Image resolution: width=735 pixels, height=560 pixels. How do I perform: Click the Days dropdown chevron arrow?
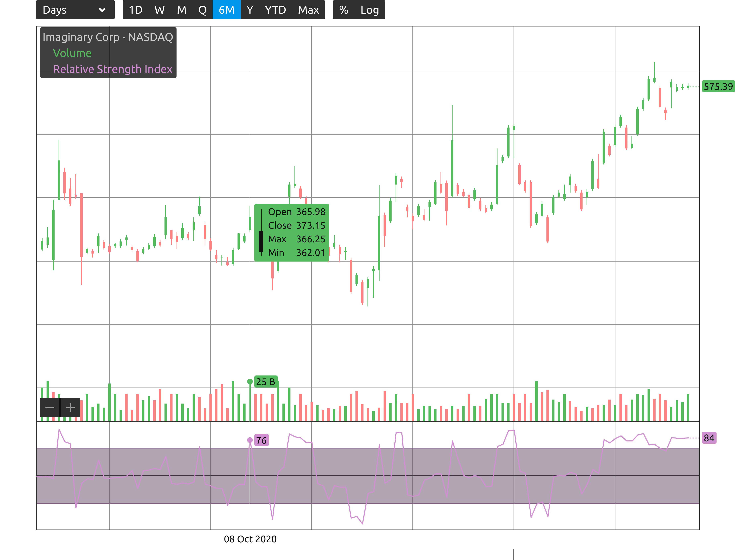pos(102,10)
